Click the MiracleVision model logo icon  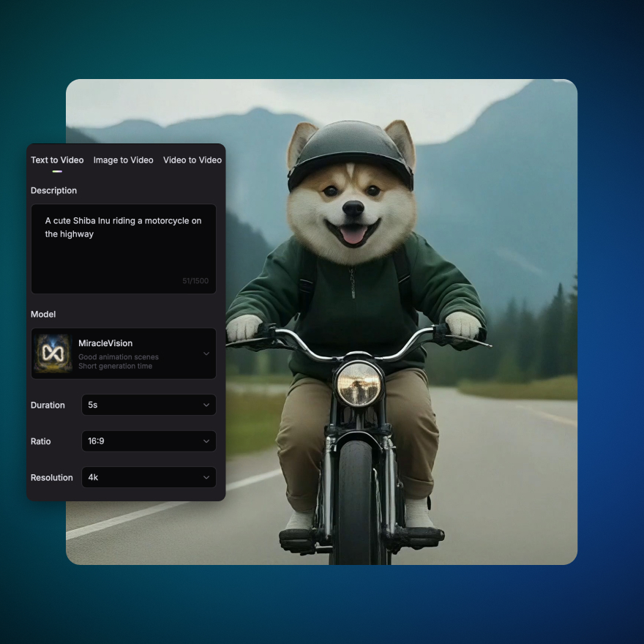51,353
